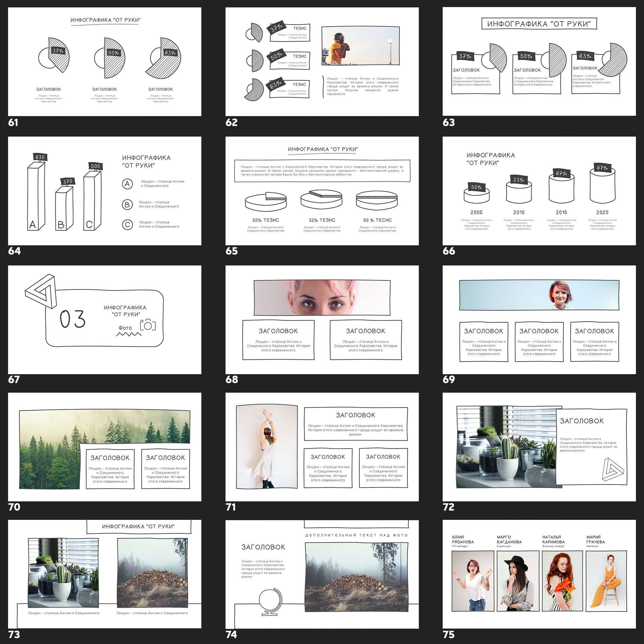
Task: Select the circled A marker on slide 64
Action: coord(127,184)
